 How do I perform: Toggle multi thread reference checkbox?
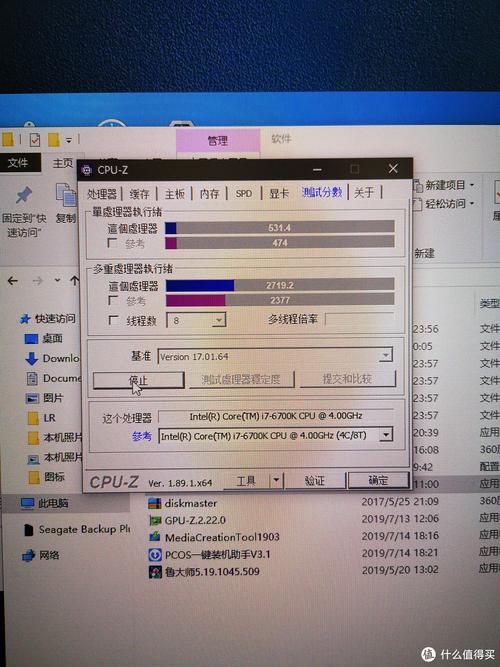(113, 300)
